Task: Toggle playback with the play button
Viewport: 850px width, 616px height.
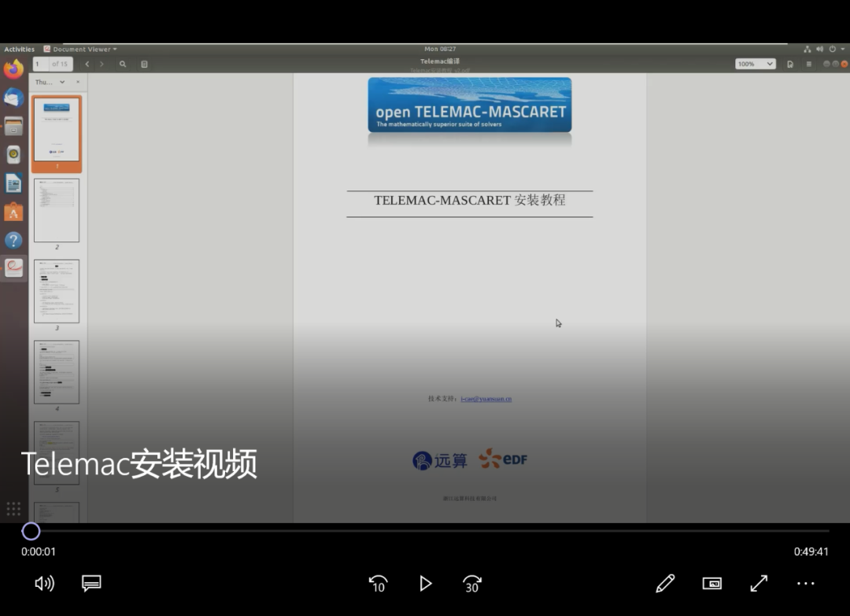Action: tap(425, 584)
